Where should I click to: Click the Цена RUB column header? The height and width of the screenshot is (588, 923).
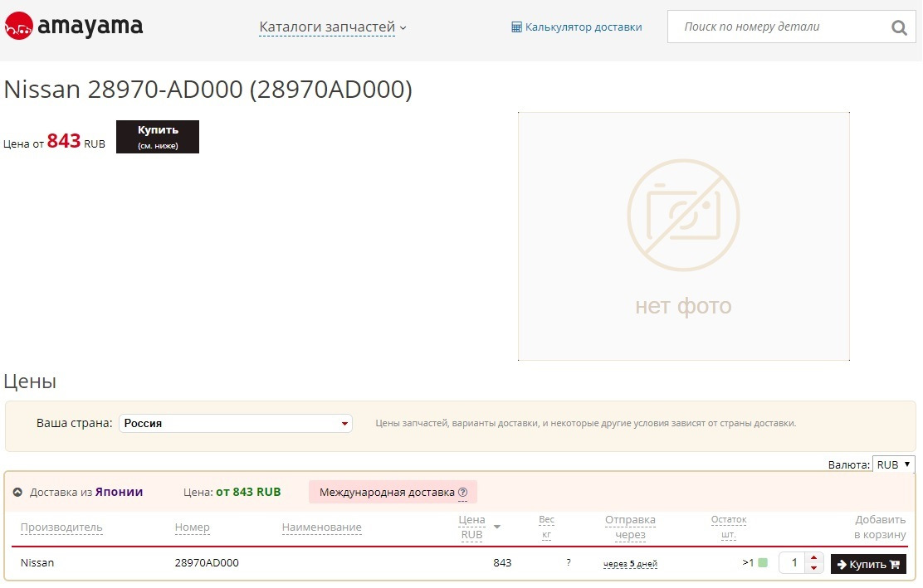[x=472, y=527]
